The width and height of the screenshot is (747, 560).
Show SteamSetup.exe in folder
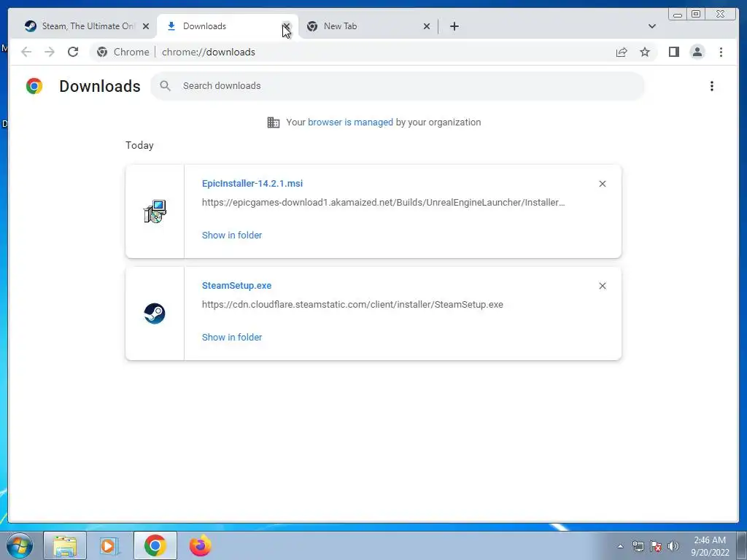[x=232, y=338]
